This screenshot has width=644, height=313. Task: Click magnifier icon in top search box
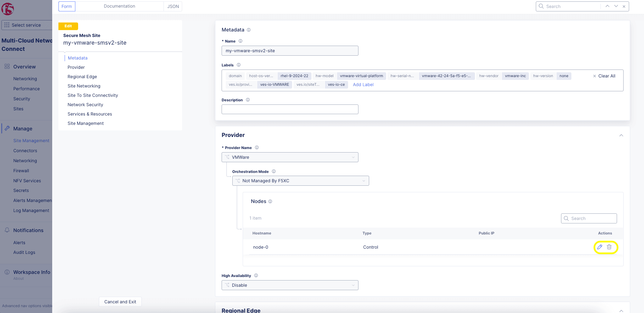[x=541, y=6]
